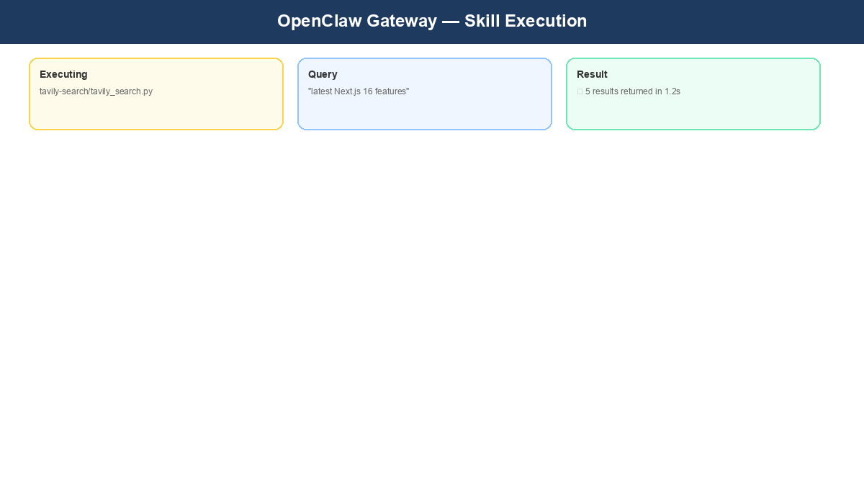
Task: Click the OpenClaw Gateway — Skill Execution title
Action: (x=432, y=21)
